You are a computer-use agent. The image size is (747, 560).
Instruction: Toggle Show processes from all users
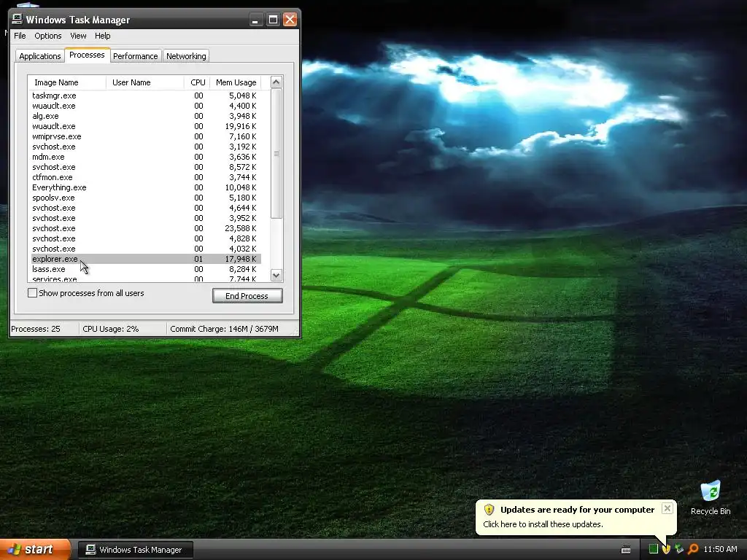(32, 293)
